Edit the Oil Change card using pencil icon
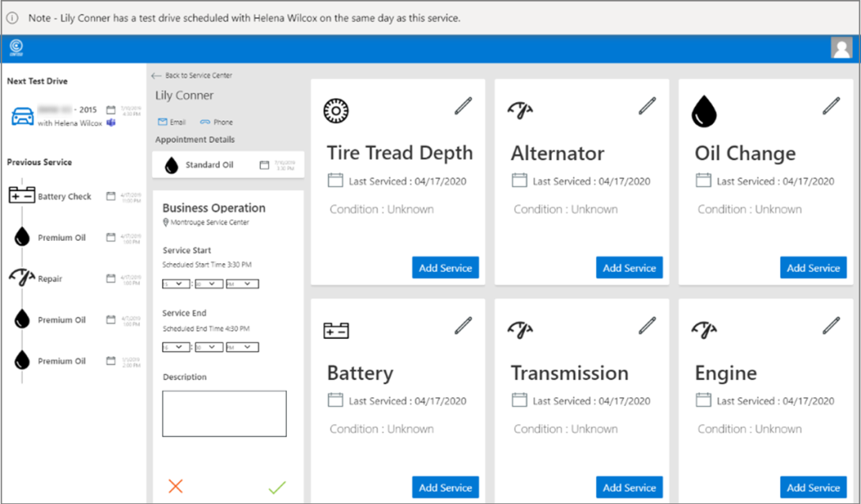This screenshot has width=861, height=504. tap(831, 106)
